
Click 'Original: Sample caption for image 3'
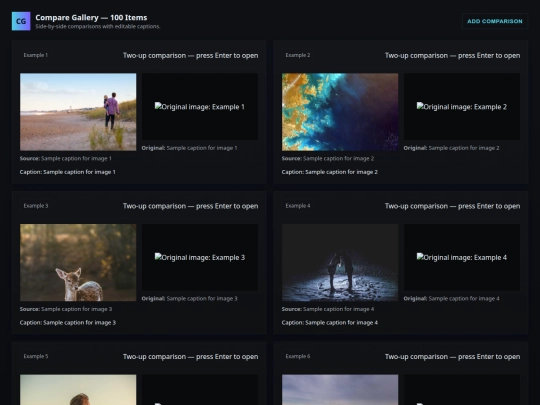click(x=189, y=299)
